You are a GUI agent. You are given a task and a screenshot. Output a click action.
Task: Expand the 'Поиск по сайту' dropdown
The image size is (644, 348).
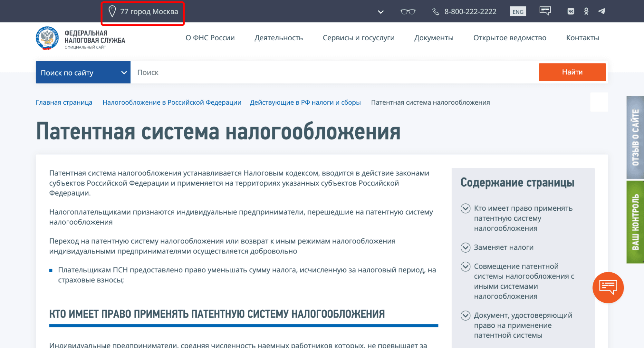pos(83,72)
